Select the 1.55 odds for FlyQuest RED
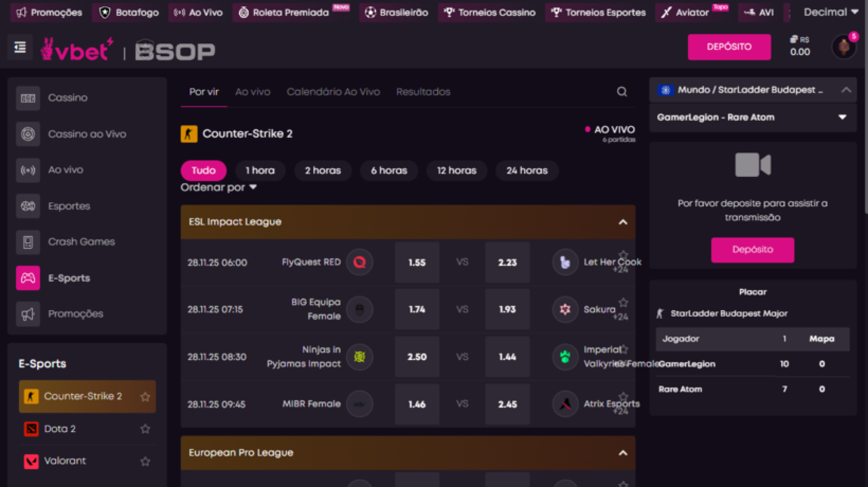This screenshot has height=487, width=868. point(417,262)
